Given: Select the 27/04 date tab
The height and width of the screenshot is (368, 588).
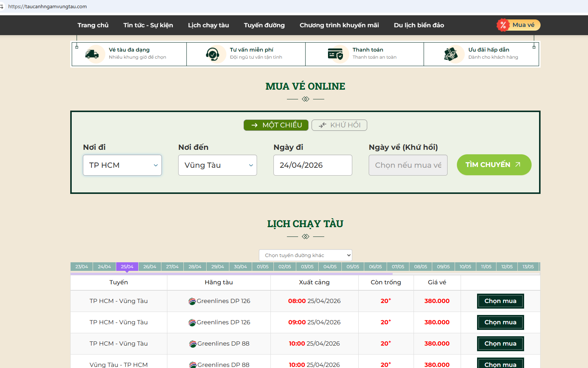Looking at the screenshot, I should 172,266.
